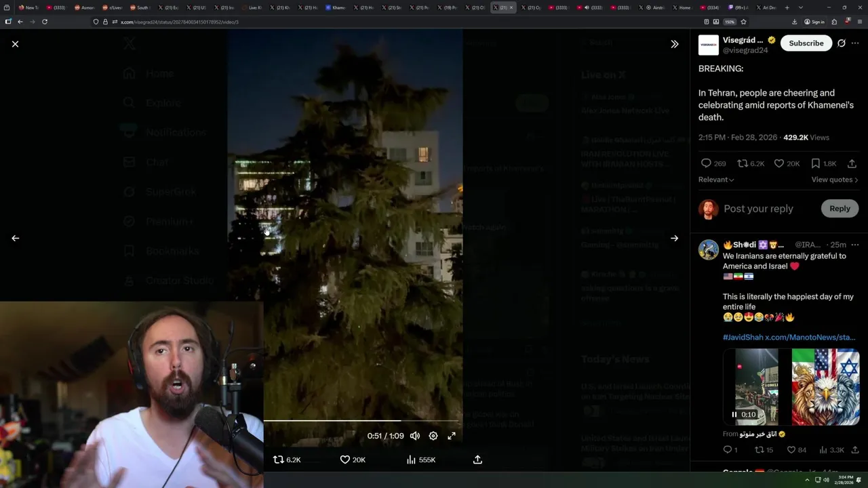Repost using the 6.2K icon below video
The height and width of the screenshot is (488, 868).
click(286, 460)
